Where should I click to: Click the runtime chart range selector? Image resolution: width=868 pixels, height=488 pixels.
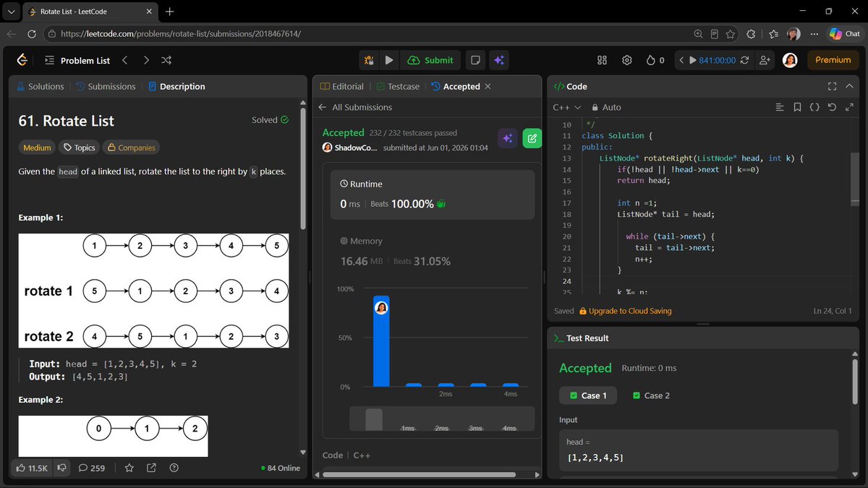pos(441,419)
